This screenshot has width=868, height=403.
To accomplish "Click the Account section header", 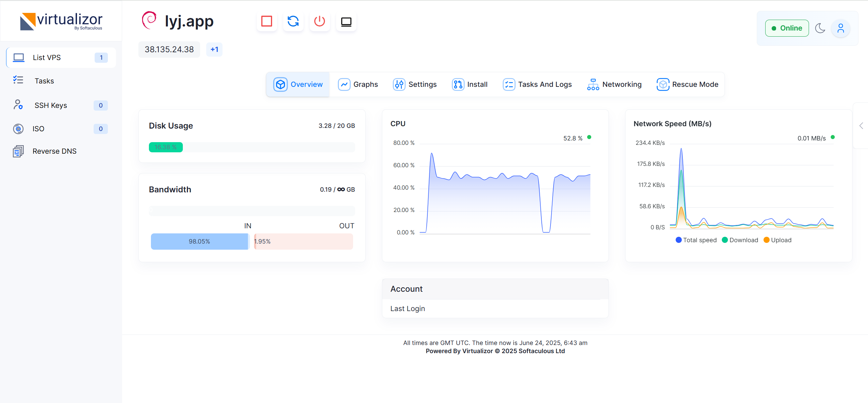I will click(495, 289).
